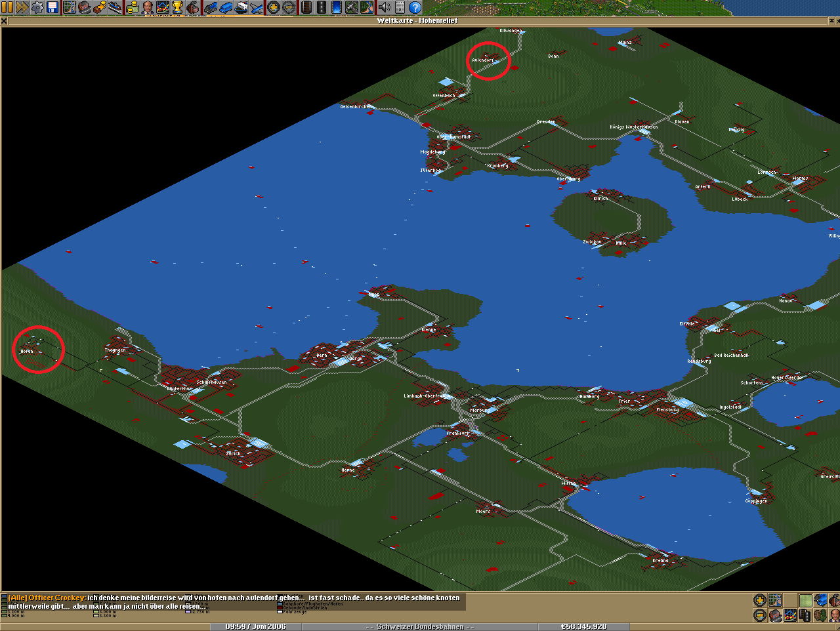840x631 pixels.
Task: Open the map menu in the main toolbar
Action: click(70, 7)
